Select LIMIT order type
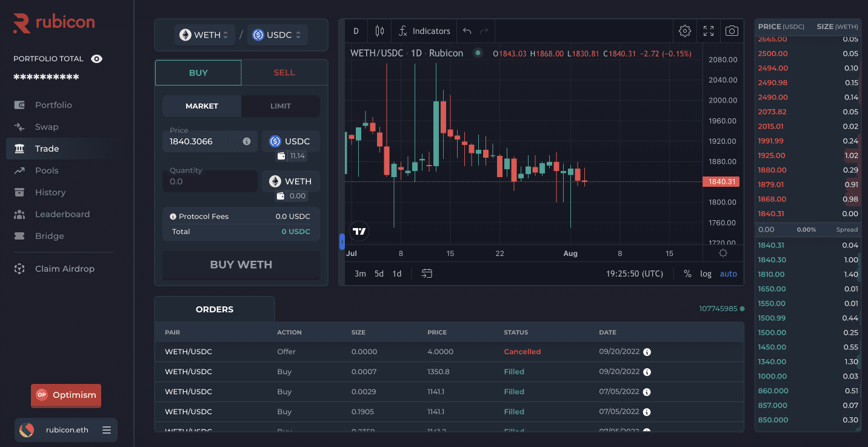 pos(281,106)
